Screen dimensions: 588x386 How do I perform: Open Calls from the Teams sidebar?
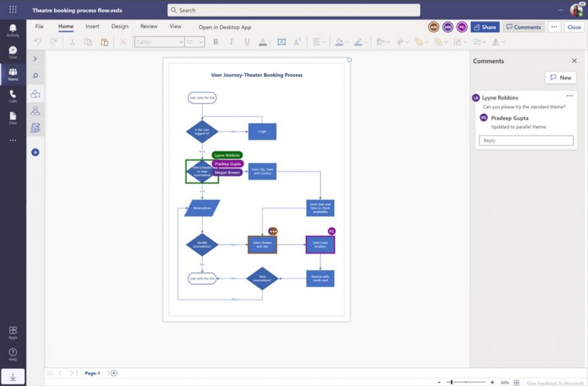tap(13, 95)
